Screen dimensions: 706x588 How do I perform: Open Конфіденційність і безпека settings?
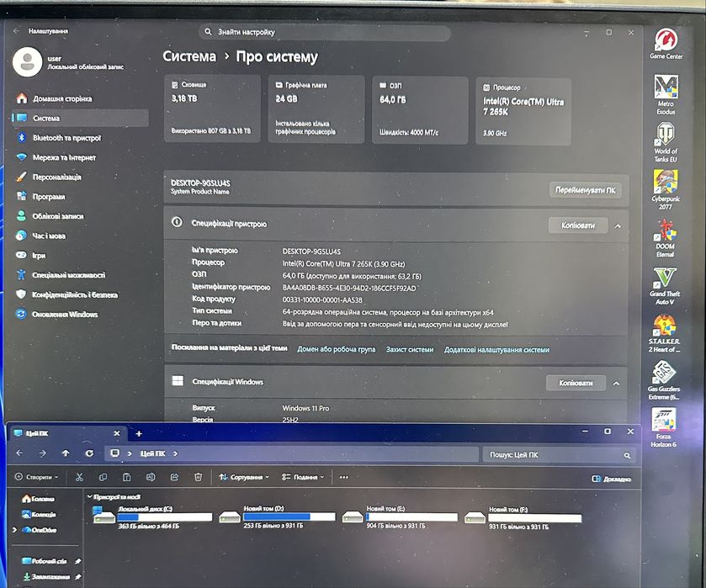80,295
